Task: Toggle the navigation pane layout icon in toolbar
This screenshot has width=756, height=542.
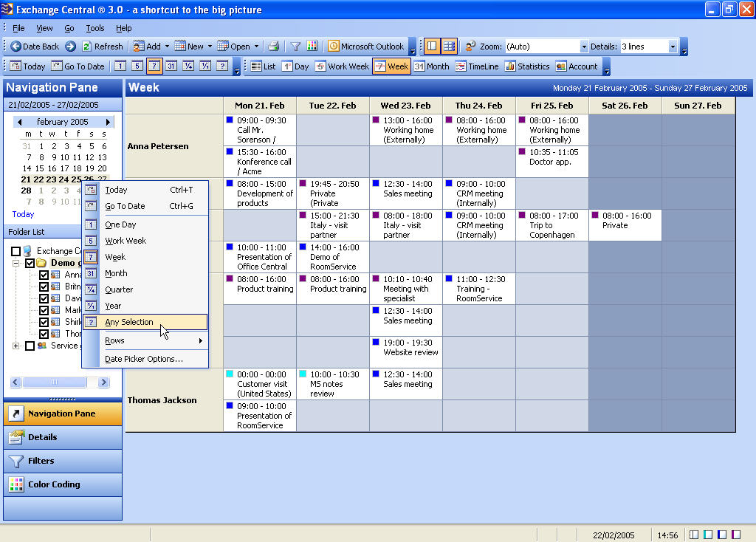Action: [431, 47]
